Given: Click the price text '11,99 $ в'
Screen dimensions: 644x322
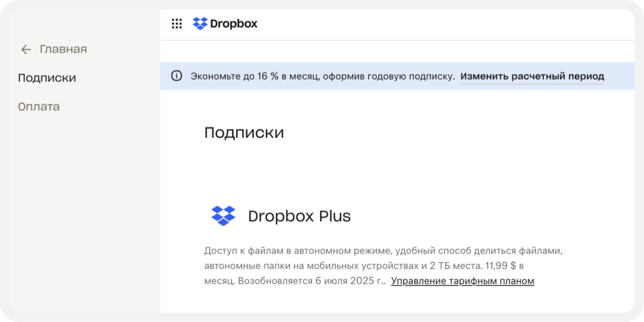Looking at the screenshot, I should tap(504, 266).
